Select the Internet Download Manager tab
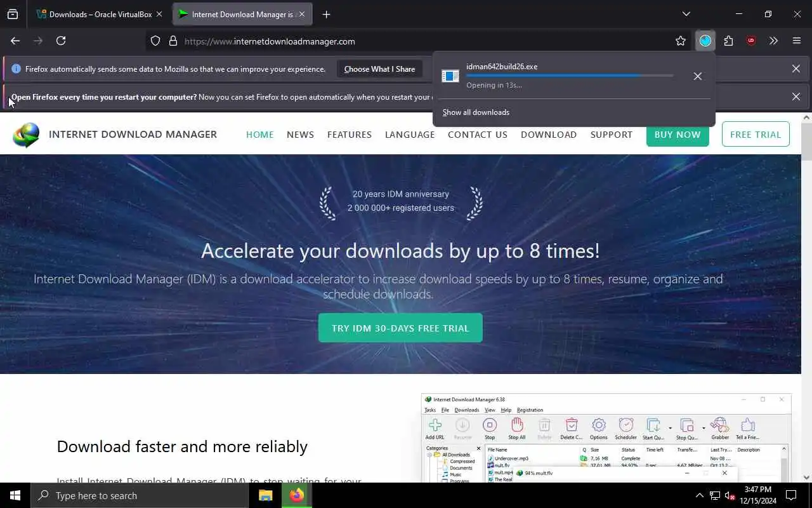 243,14
